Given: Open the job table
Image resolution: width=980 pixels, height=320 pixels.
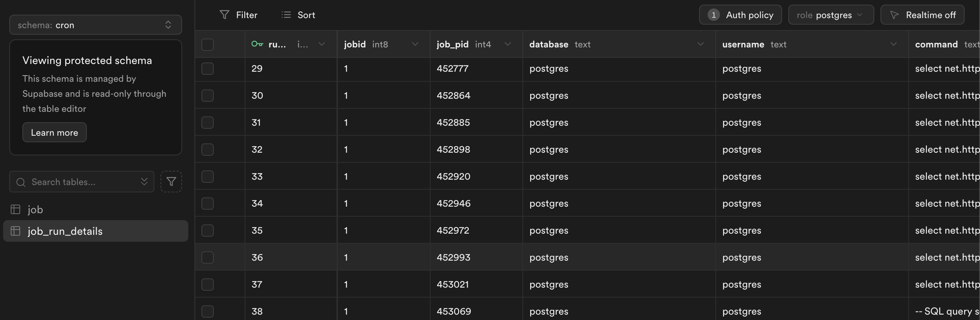Looking at the screenshot, I should click(x=35, y=209).
